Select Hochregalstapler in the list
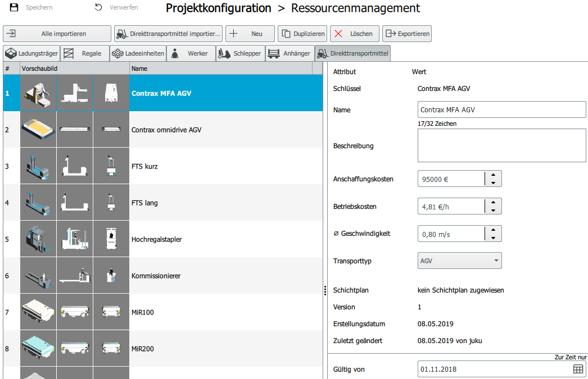Viewport: 588px width, 379px height. [x=156, y=239]
